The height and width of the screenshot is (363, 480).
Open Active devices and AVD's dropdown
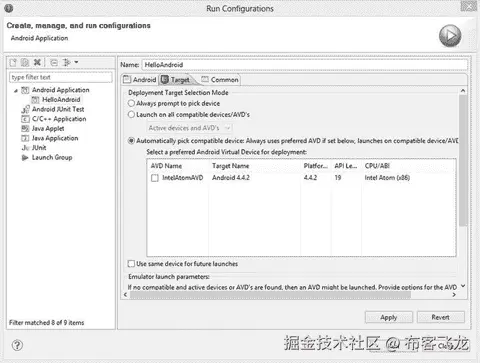pos(189,128)
